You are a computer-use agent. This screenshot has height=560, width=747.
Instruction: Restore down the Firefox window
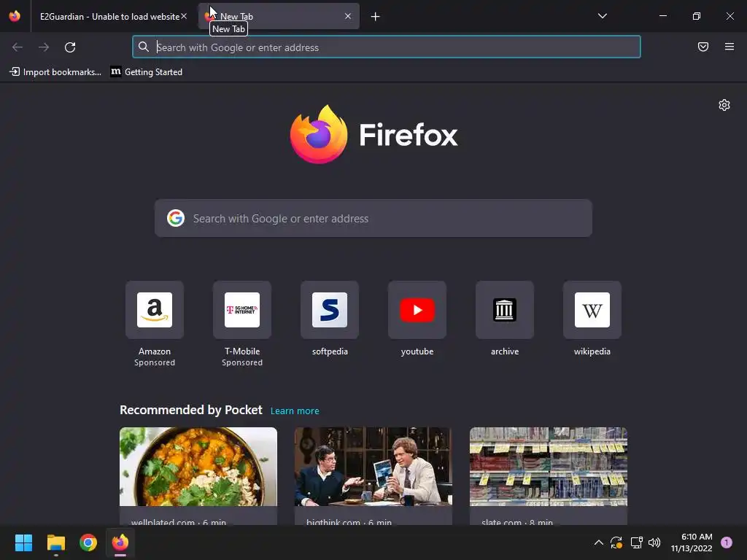[697, 16]
